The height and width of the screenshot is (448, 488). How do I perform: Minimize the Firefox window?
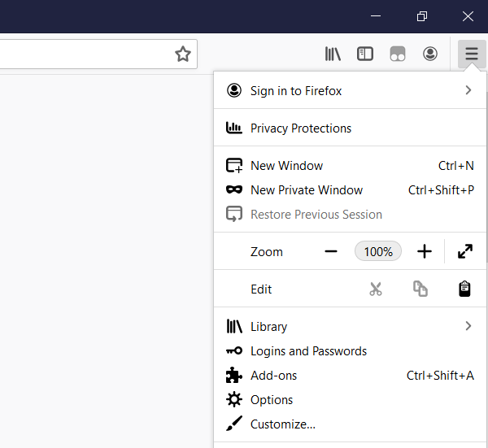point(376,16)
